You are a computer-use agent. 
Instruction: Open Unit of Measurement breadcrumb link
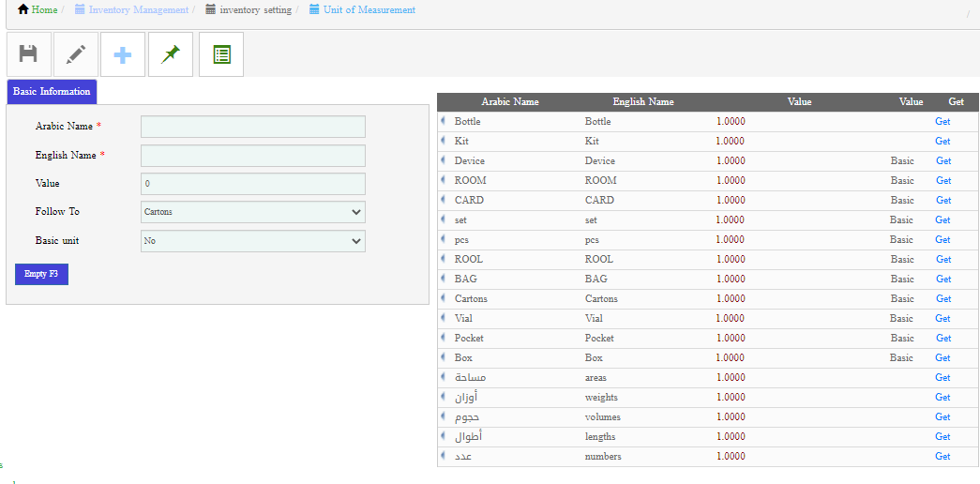tap(369, 10)
